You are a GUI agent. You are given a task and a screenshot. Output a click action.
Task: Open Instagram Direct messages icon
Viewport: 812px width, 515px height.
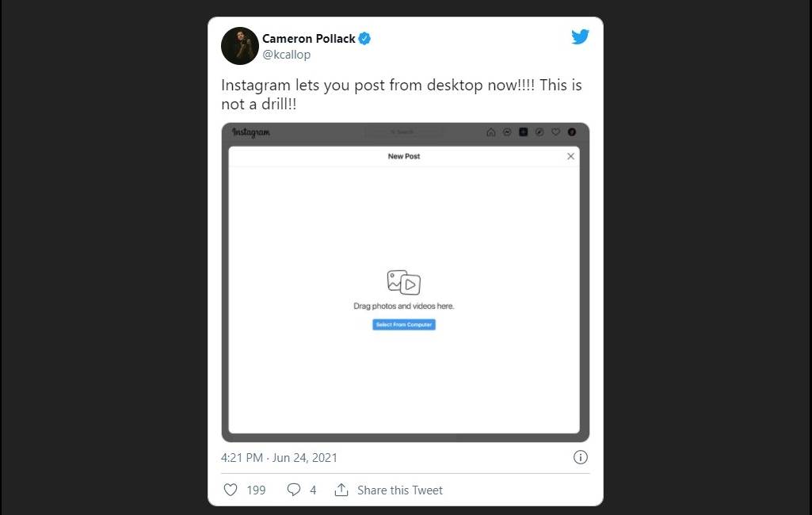click(x=507, y=132)
